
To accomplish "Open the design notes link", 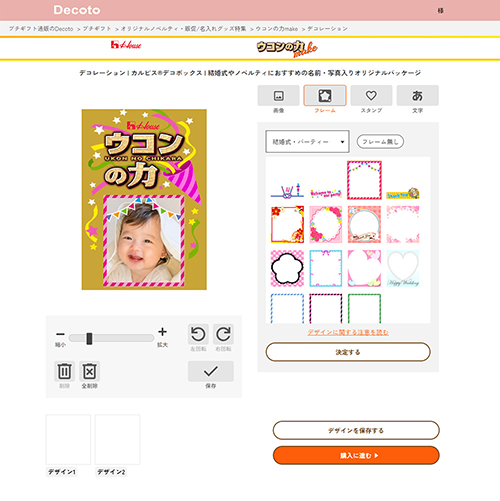I will coord(348,332).
